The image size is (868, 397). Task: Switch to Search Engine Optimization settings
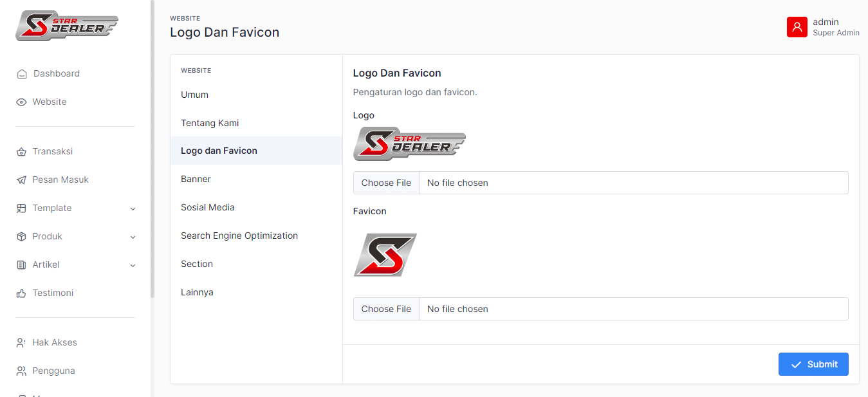pos(239,235)
